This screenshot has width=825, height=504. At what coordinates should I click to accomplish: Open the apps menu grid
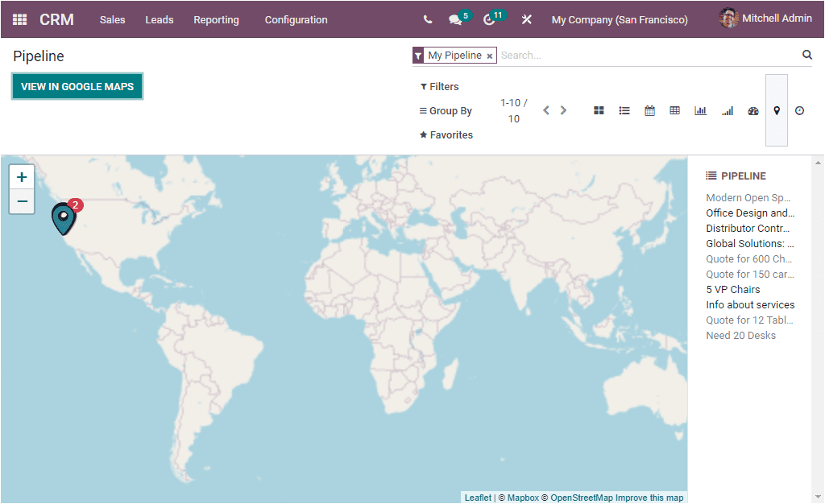(19, 18)
